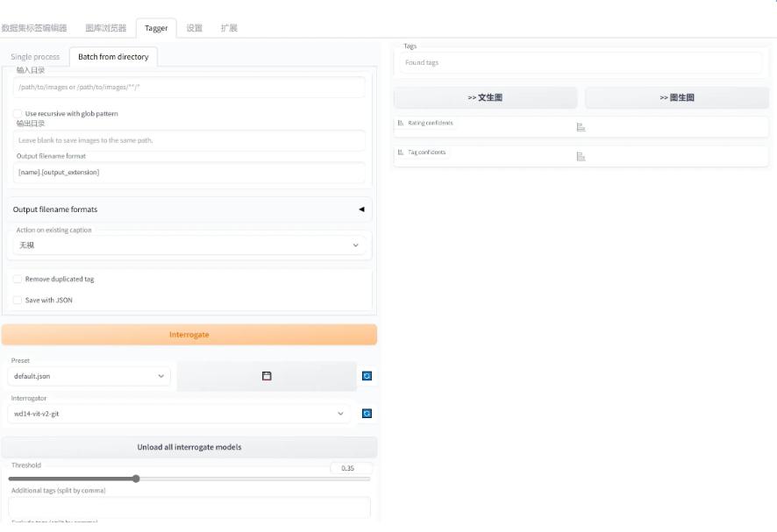Click the Rating confidents chart icon
The image size is (777, 532).
click(581, 127)
